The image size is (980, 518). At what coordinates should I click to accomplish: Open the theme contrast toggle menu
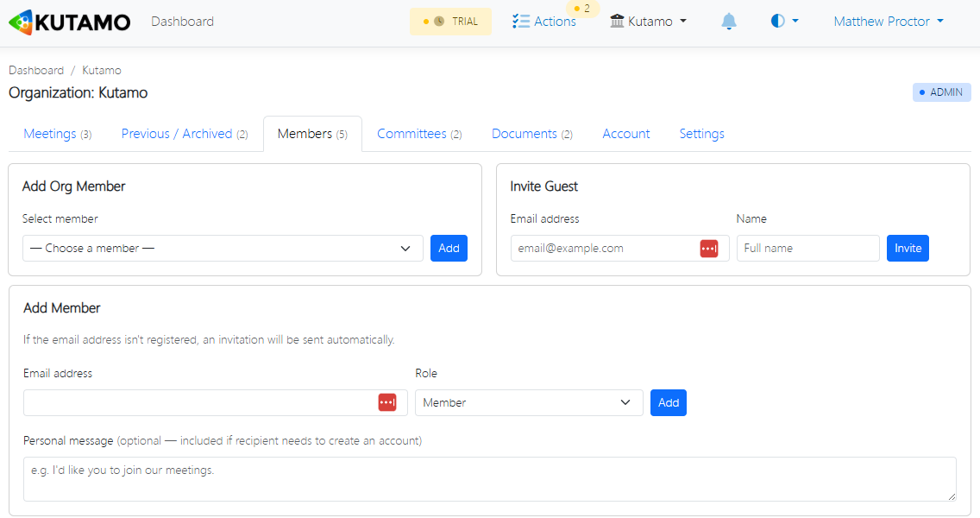784,22
